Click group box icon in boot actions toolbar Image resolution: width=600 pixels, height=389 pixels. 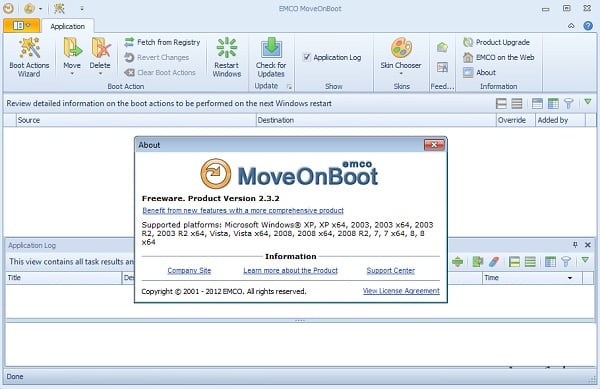537,103
